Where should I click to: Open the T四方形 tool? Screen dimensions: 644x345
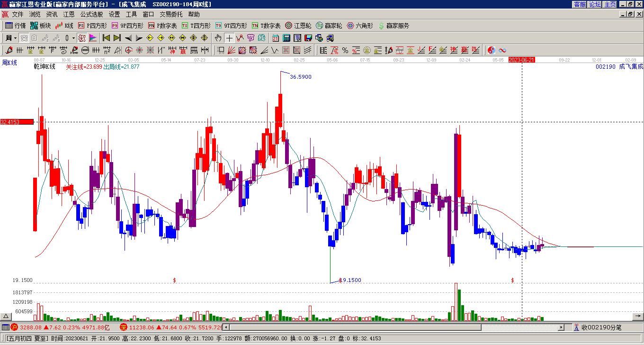(x=196, y=26)
